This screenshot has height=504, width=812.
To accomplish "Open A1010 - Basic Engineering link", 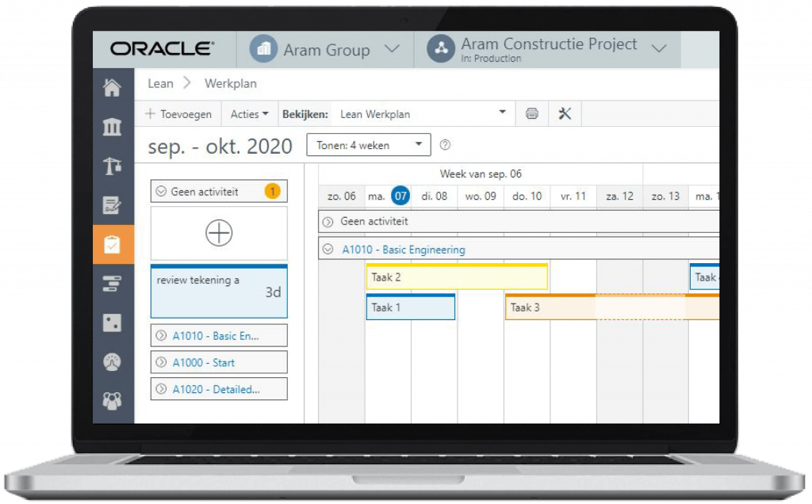I will [x=404, y=250].
